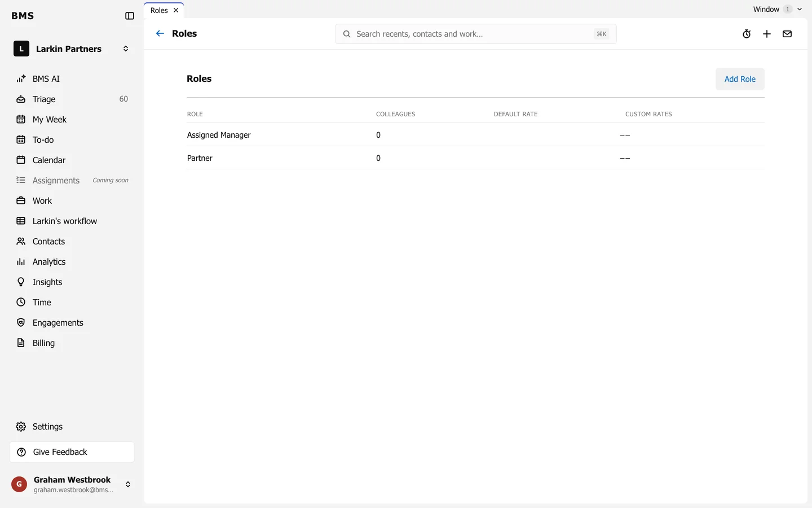The height and width of the screenshot is (508, 812).
Task: Go to Contacts
Action: [72, 242]
